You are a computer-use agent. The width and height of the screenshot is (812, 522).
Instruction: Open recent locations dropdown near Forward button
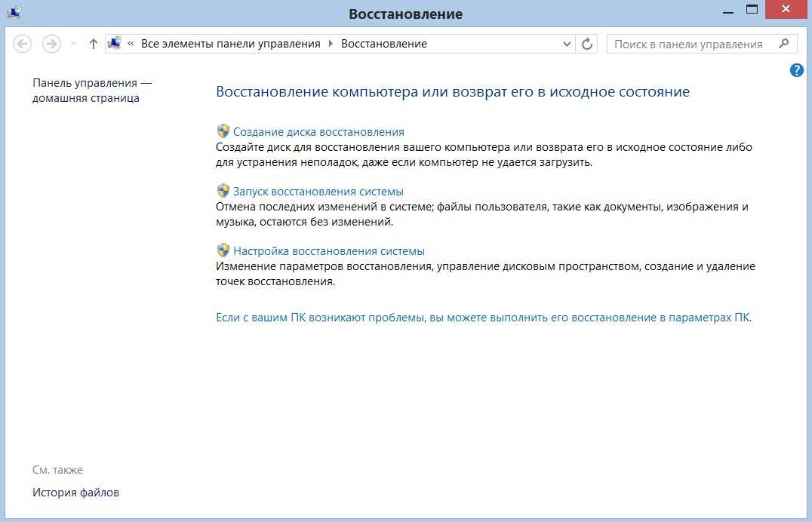(x=73, y=44)
